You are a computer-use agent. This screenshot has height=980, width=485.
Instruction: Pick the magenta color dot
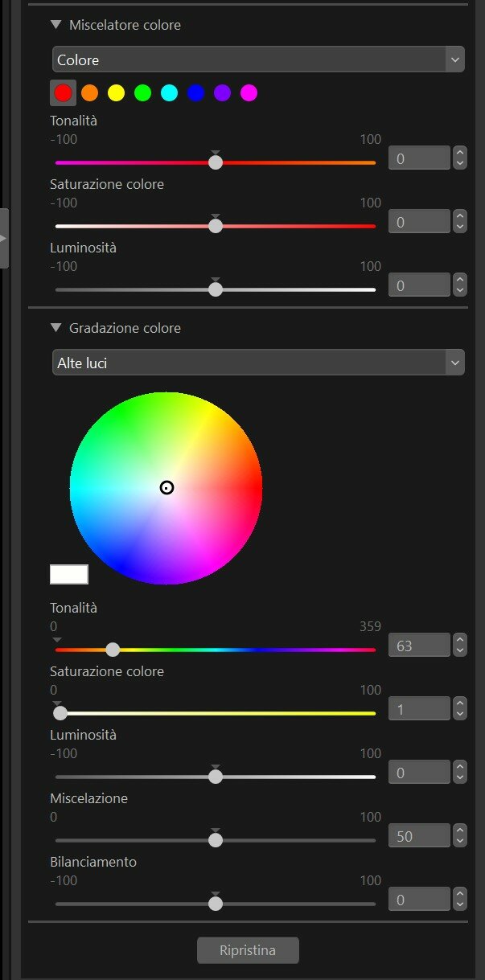tap(249, 93)
